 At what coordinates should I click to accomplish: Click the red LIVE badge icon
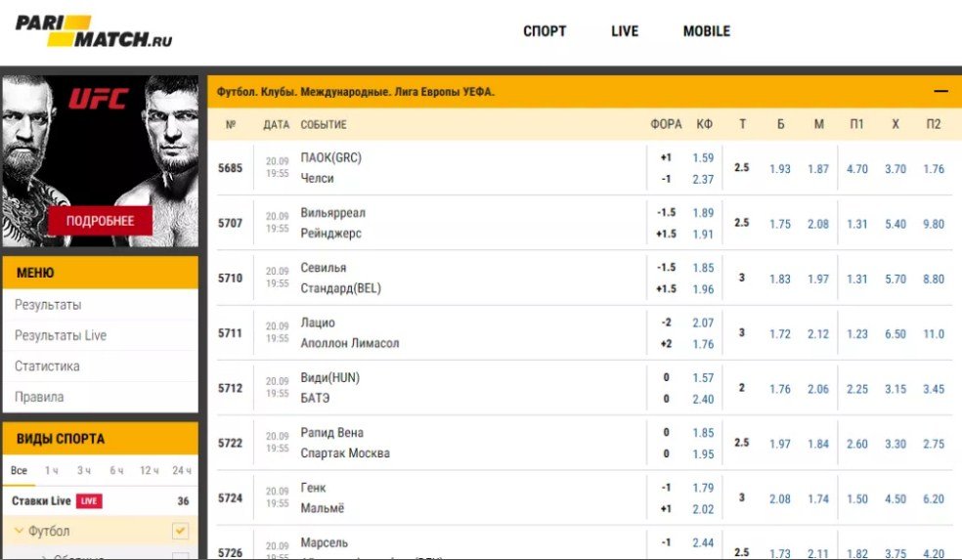(89, 501)
